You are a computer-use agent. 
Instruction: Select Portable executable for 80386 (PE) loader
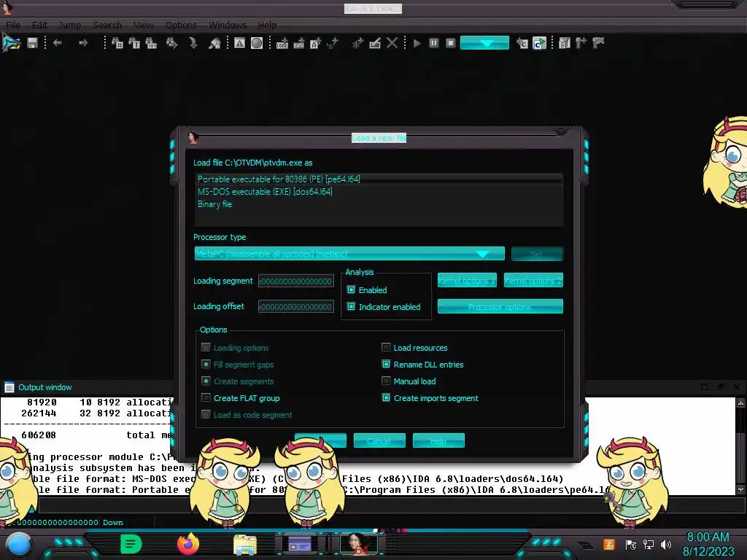click(379, 179)
